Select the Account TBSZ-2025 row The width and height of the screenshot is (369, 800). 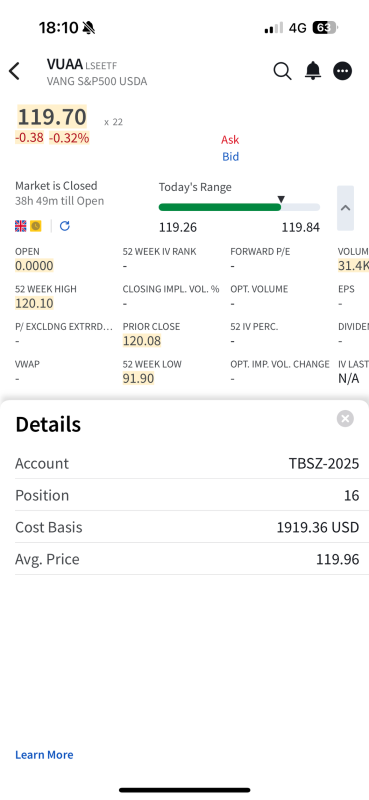[187, 463]
